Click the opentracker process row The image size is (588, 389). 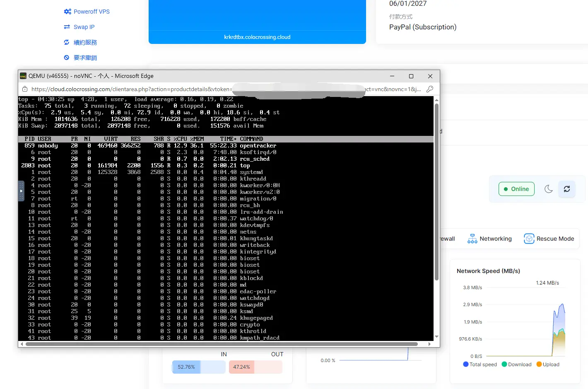226,145
